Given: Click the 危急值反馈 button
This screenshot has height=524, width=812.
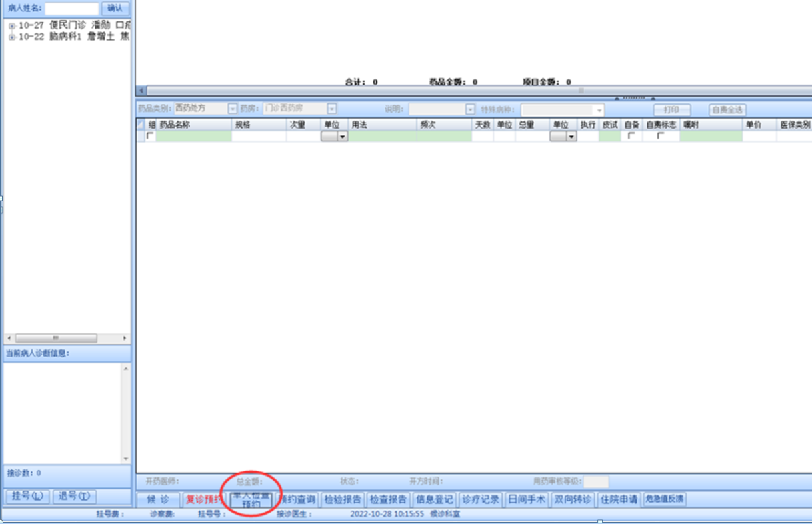Looking at the screenshot, I should (664, 499).
